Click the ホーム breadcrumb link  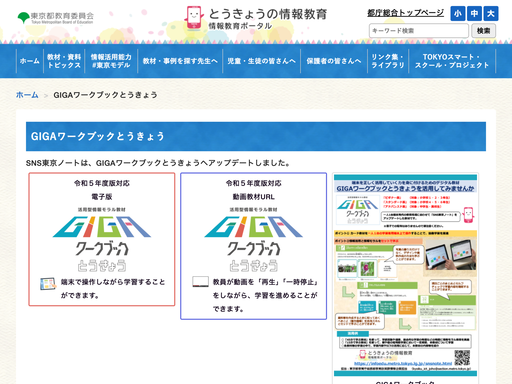click(x=27, y=95)
